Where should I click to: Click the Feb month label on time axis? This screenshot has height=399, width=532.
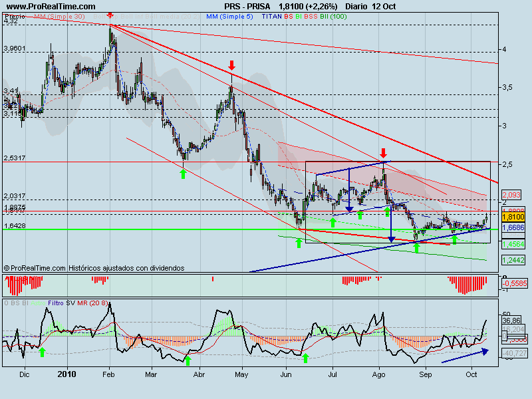108,374
